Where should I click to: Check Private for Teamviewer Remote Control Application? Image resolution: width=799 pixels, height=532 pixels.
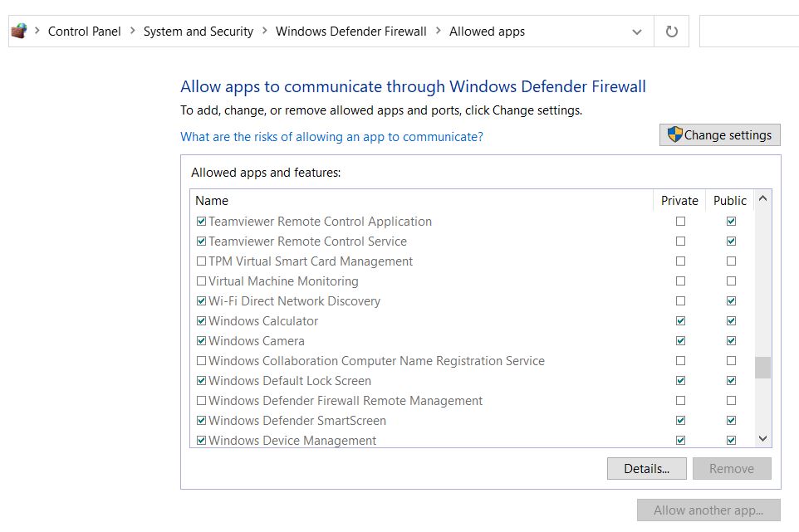coord(680,222)
